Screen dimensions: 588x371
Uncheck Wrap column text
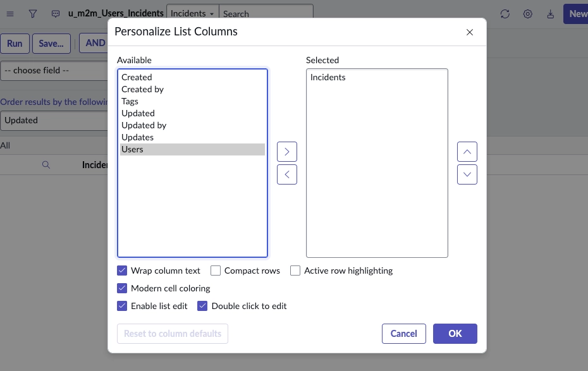point(122,271)
